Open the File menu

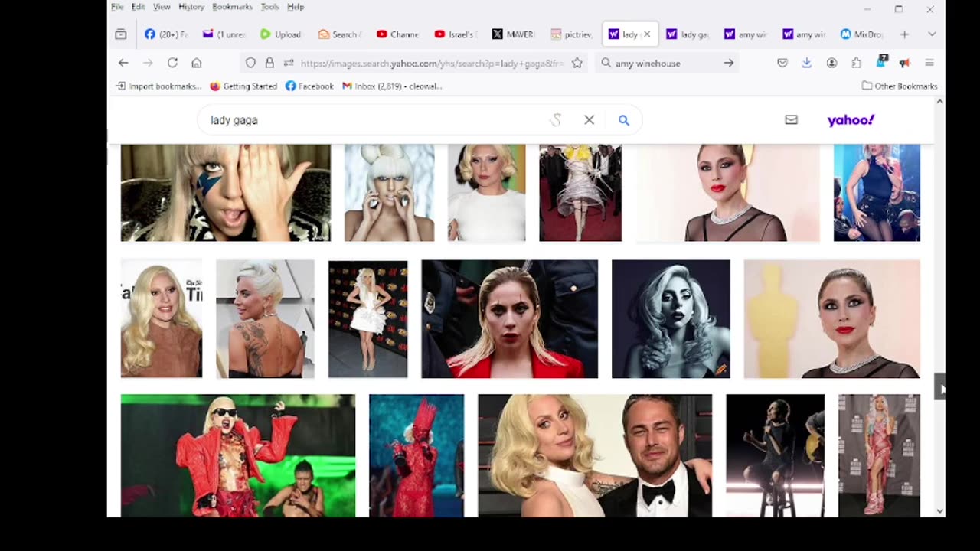tap(117, 7)
